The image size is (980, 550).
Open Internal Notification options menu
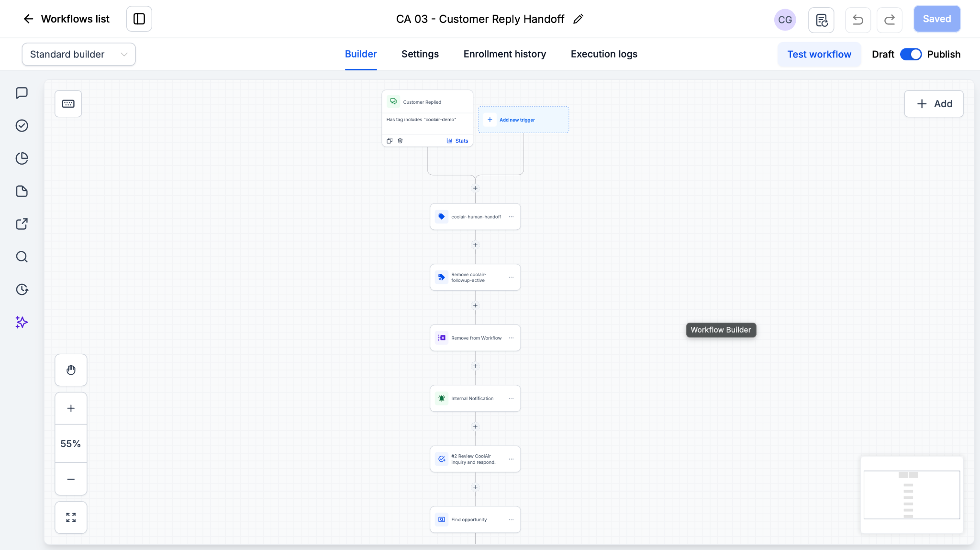(512, 399)
